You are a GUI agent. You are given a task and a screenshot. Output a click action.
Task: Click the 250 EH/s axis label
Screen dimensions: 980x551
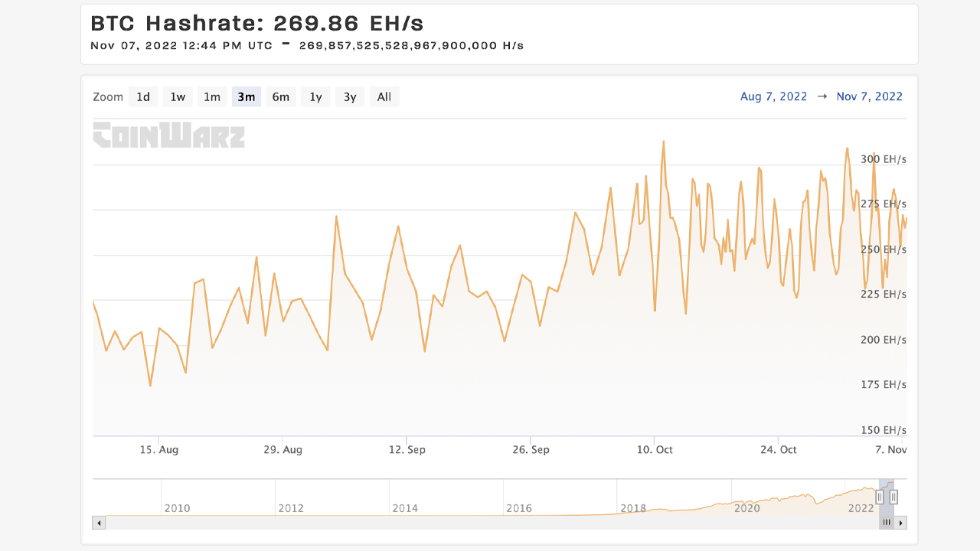click(884, 249)
